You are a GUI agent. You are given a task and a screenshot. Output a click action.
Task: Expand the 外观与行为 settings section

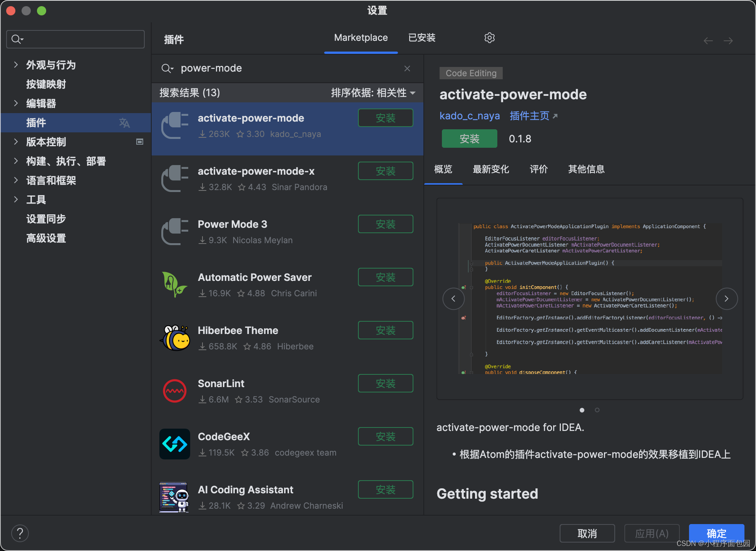pyautogui.click(x=16, y=65)
